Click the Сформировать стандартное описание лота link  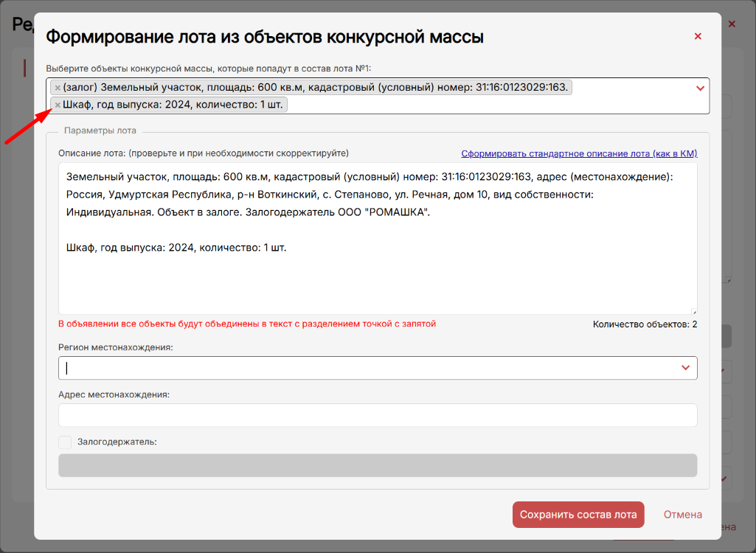pos(579,153)
